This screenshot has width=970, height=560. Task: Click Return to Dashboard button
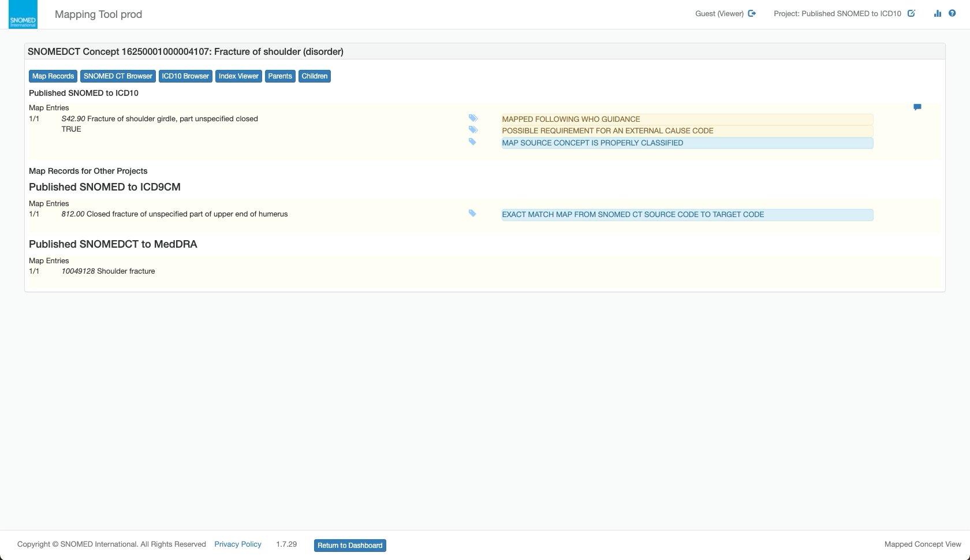350,546
